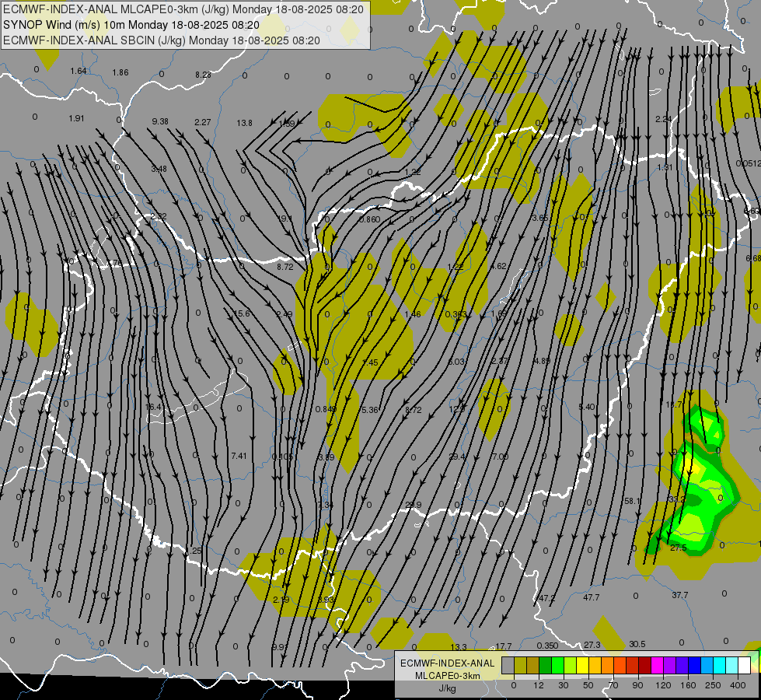Click the map value 4.62
This screenshot has height=700, width=761.
tap(498, 266)
